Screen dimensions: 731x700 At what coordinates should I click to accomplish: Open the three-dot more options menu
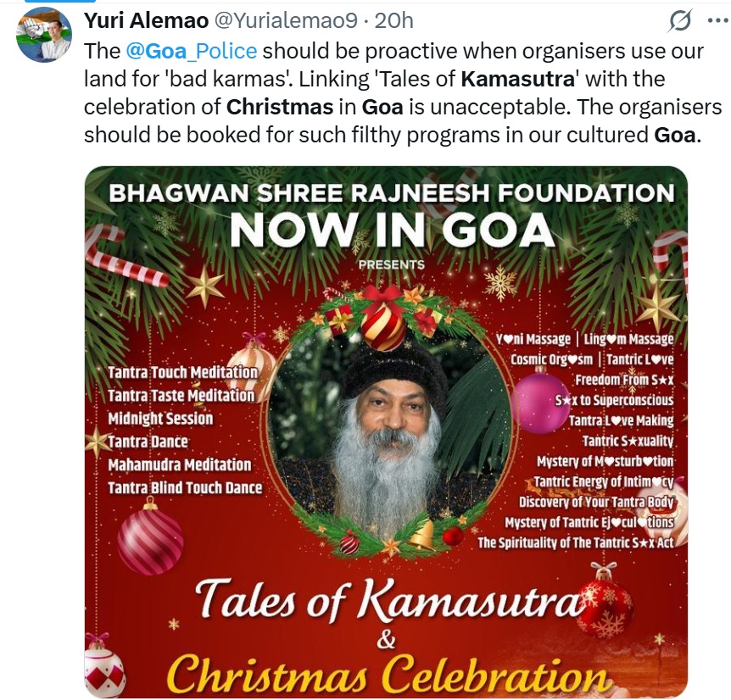coord(716,22)
